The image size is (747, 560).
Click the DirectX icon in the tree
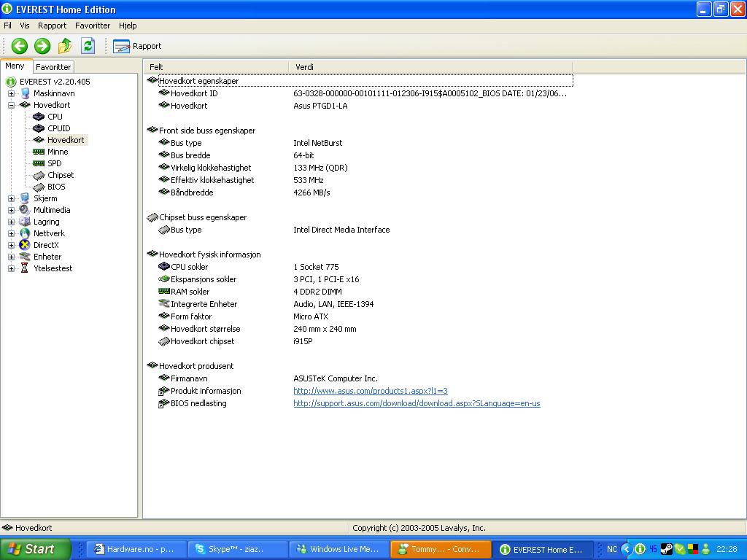click(25, 245)
